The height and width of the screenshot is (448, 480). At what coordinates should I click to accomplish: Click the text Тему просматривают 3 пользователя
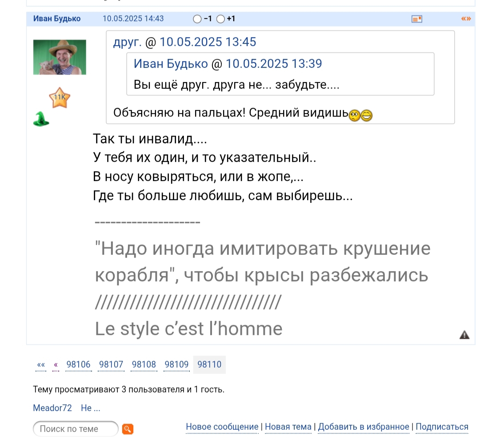[x=109, y=389]
